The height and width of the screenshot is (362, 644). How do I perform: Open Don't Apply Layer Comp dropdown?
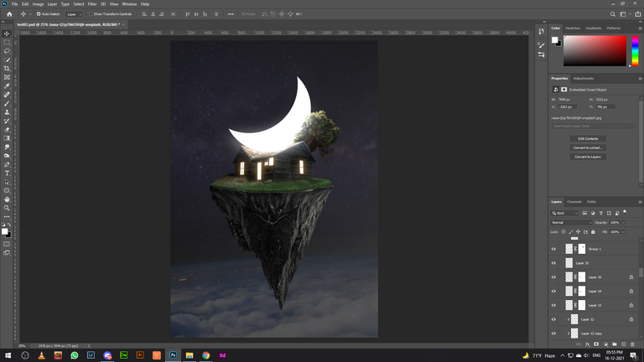tap(593, 126)
